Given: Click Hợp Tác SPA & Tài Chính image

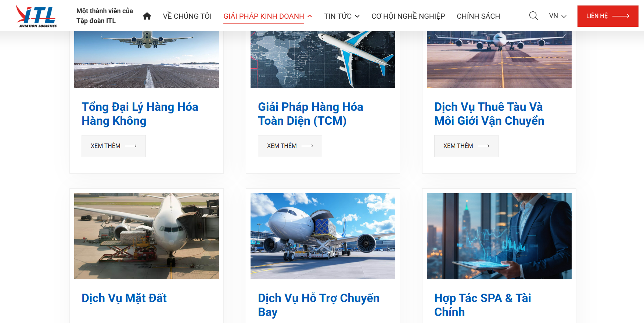Looking at the screenshot, I should (x=499, y=236).
